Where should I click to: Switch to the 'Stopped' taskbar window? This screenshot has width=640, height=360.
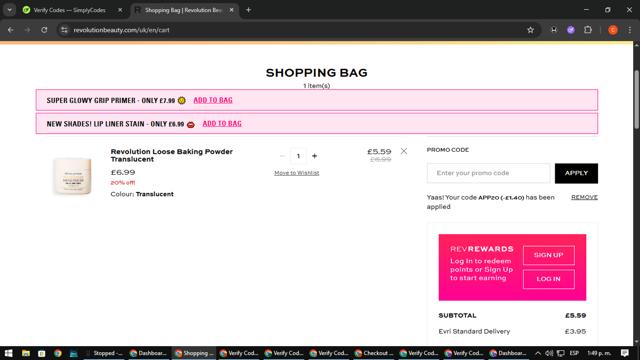pos(104,353)
